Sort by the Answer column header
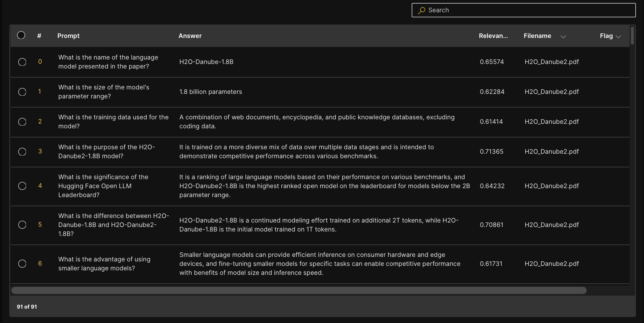This screenshot has height=323, width=644. [190, 36]
